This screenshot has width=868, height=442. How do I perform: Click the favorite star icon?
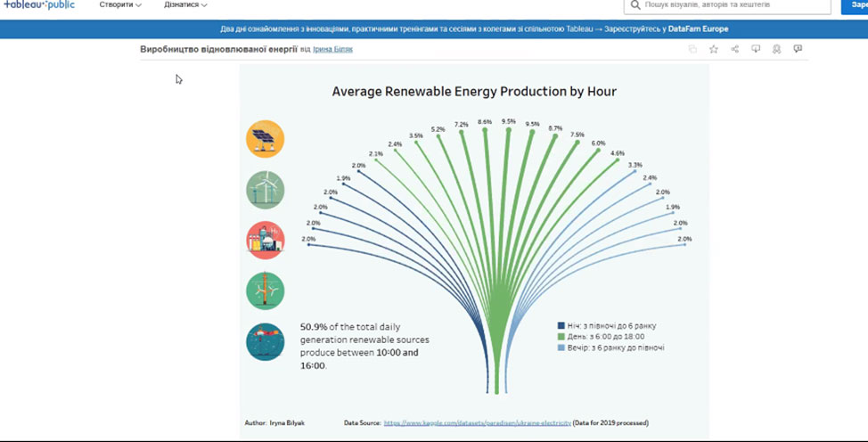click(x=714, y=50)
